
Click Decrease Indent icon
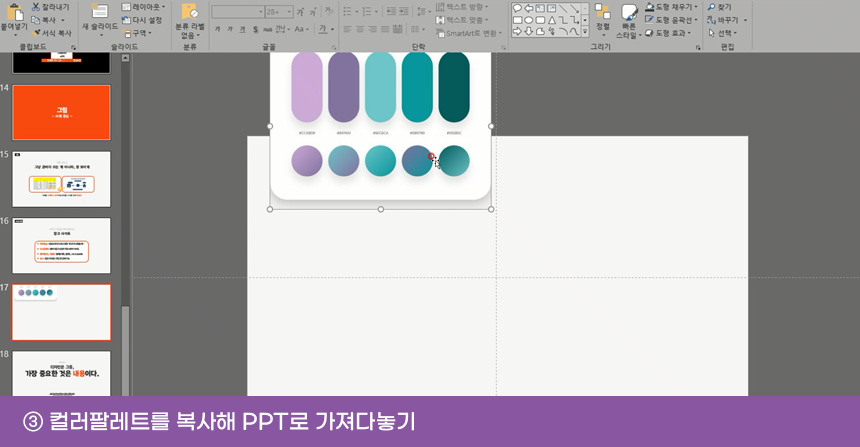click(x=391, y=11)
